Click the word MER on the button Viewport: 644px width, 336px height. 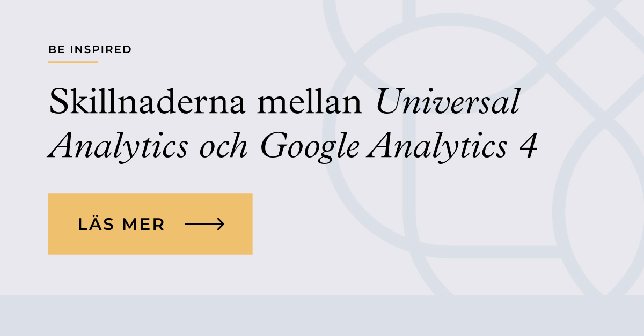tap(143, 225)
